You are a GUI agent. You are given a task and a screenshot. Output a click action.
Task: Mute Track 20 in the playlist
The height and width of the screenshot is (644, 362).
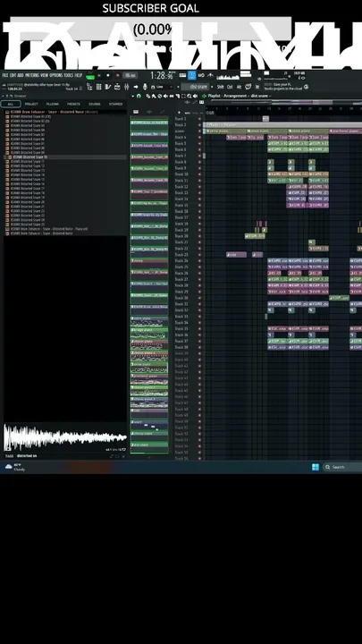[200, 236]
